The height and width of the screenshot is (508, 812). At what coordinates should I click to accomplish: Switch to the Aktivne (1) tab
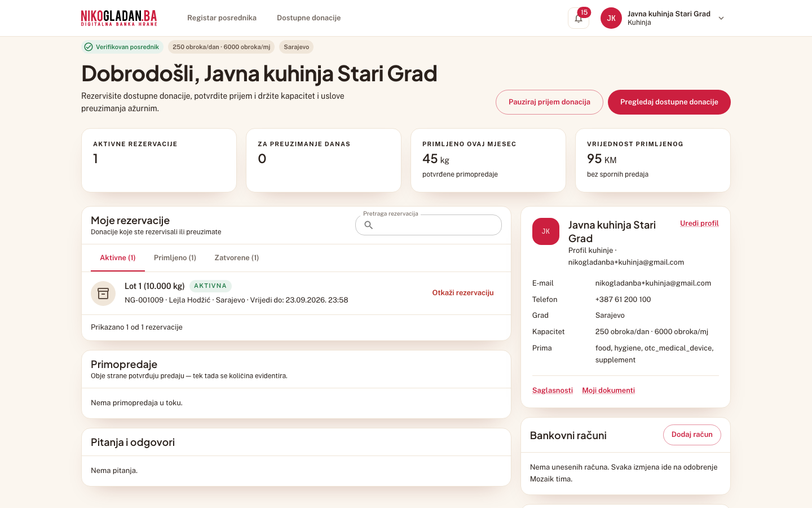[x=118, y=258]
